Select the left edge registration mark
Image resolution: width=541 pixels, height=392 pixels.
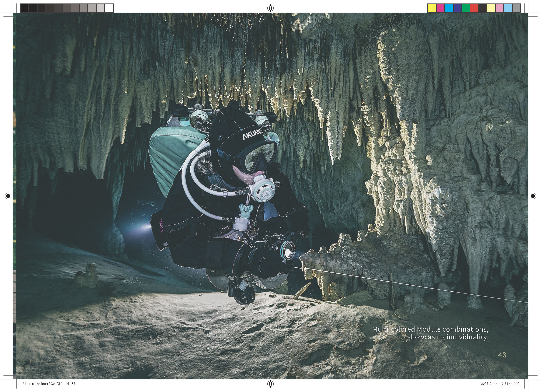point(8,196)
